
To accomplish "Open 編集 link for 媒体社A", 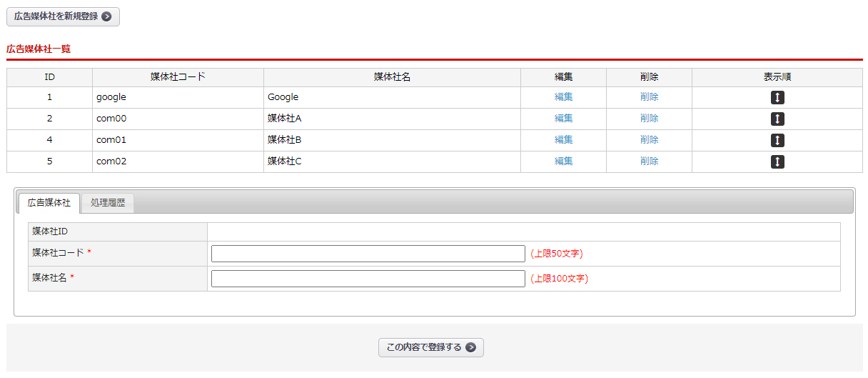I will [563, 119].
